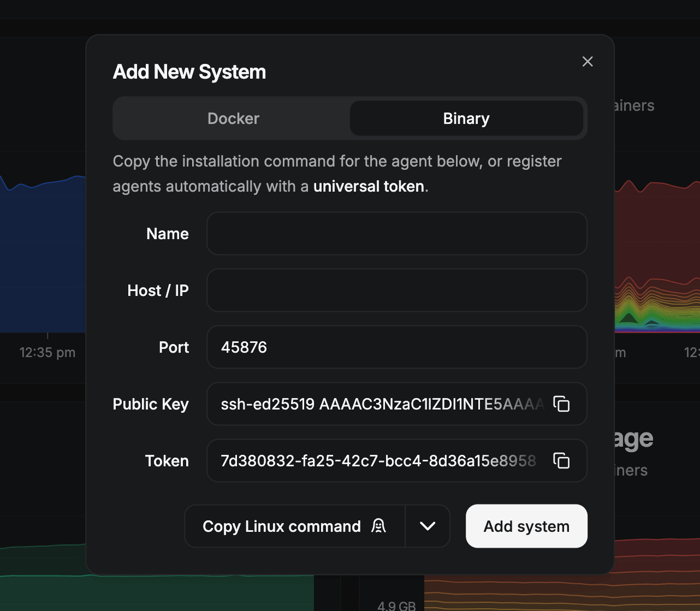Click the Public Key label
The image size is (700, 611).
coord(151,404)
